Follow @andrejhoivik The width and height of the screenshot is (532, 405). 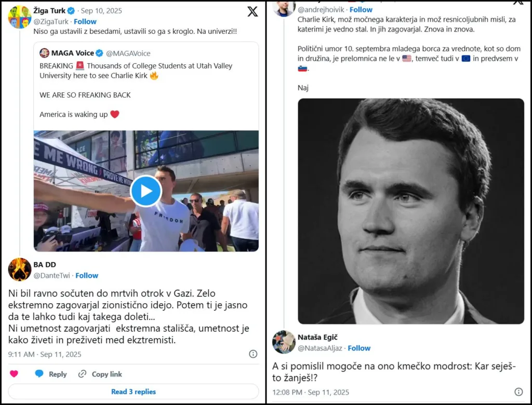(361, 10)
